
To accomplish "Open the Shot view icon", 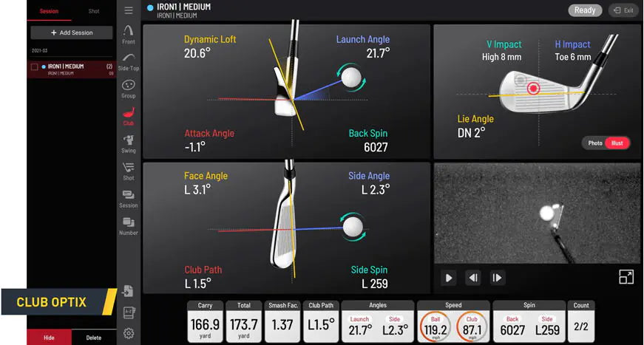I will (x=129, y=171).
